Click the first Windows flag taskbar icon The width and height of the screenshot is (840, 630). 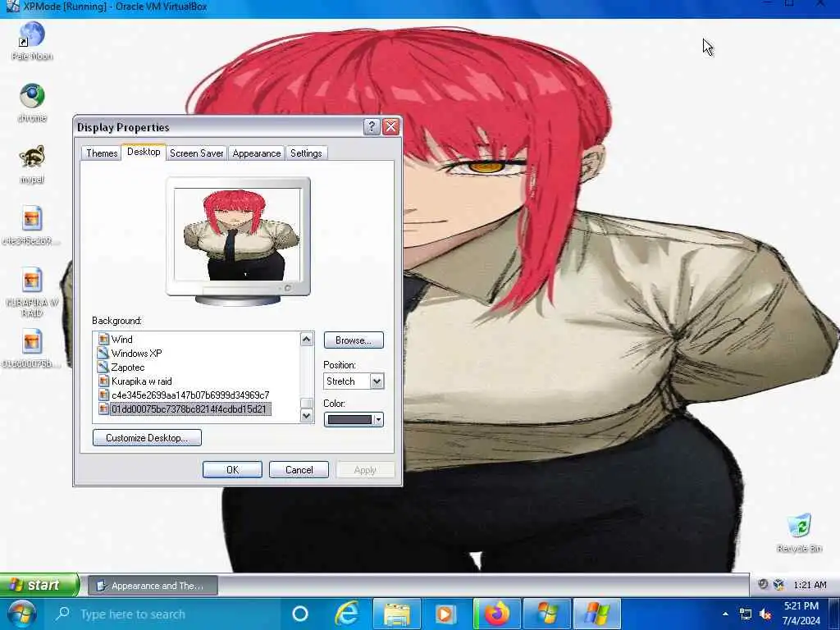click(547, 614)
